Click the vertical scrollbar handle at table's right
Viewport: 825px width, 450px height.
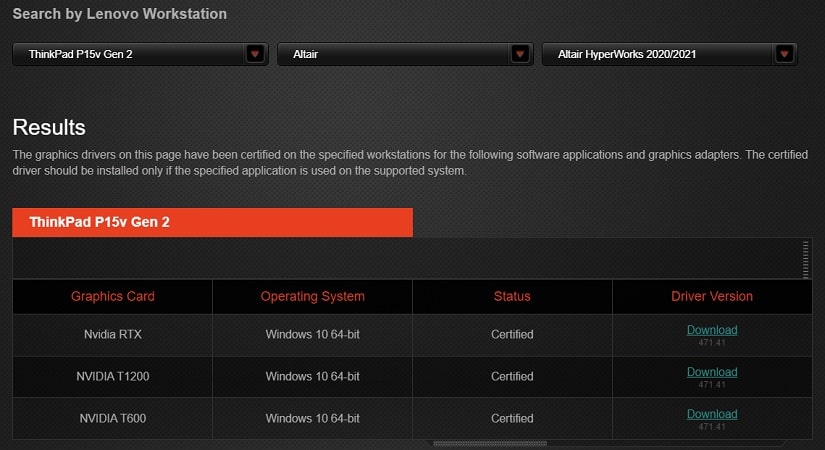click(806, 259)
